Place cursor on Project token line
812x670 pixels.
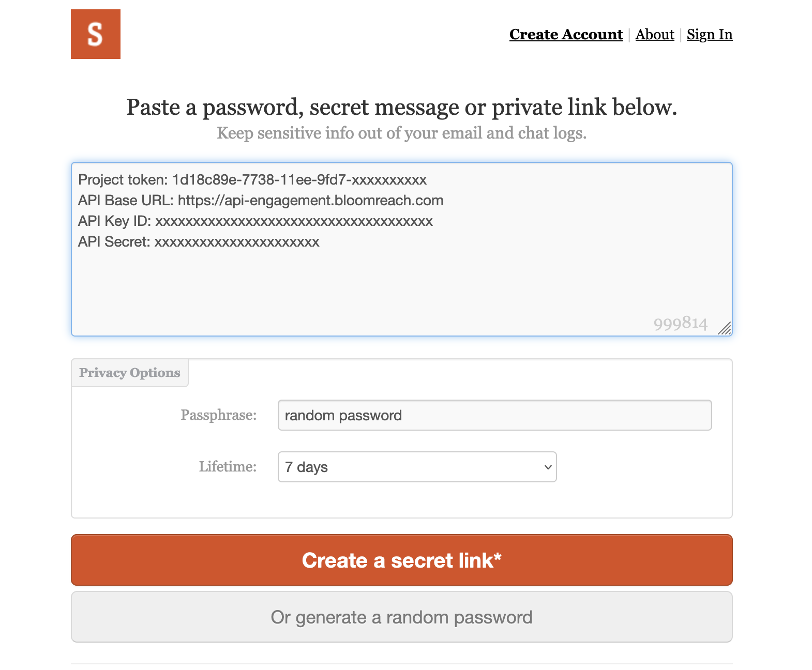(x=252, y=180)
